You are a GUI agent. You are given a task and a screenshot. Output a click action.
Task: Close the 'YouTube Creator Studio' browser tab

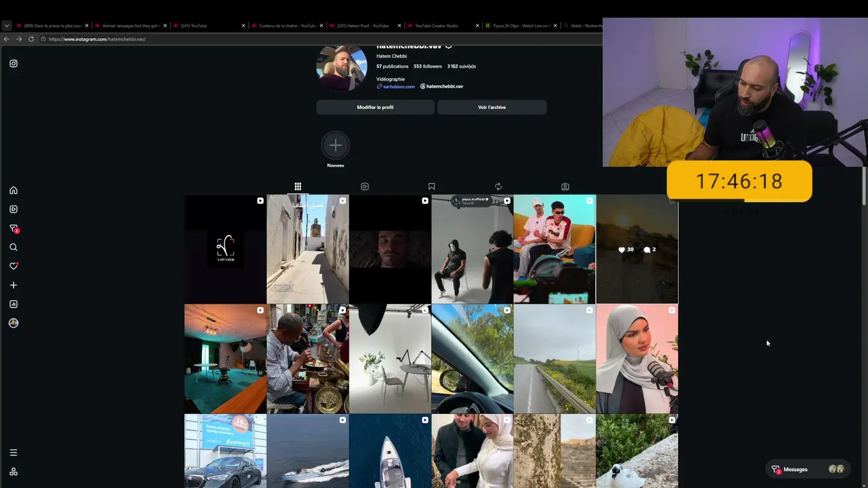pos(478,26)
